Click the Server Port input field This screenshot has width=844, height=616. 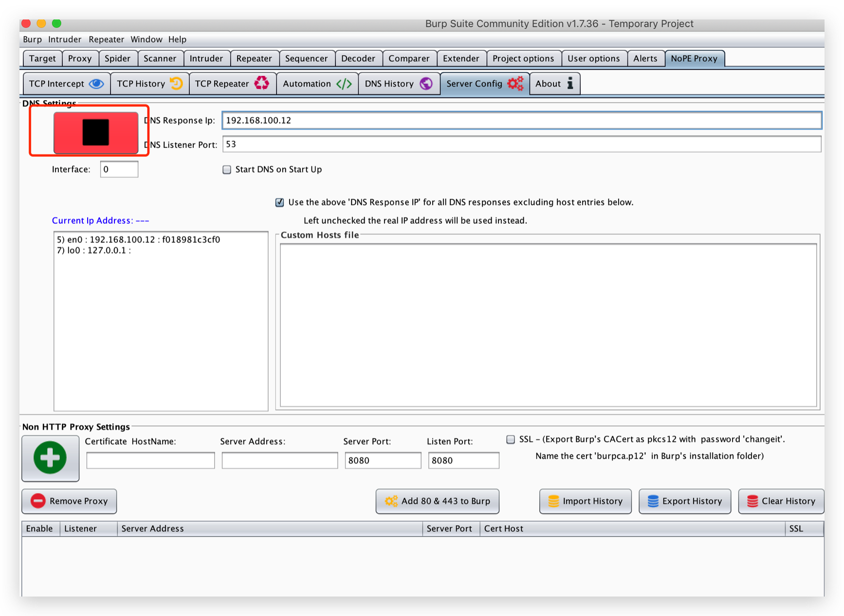click(383, 460)
